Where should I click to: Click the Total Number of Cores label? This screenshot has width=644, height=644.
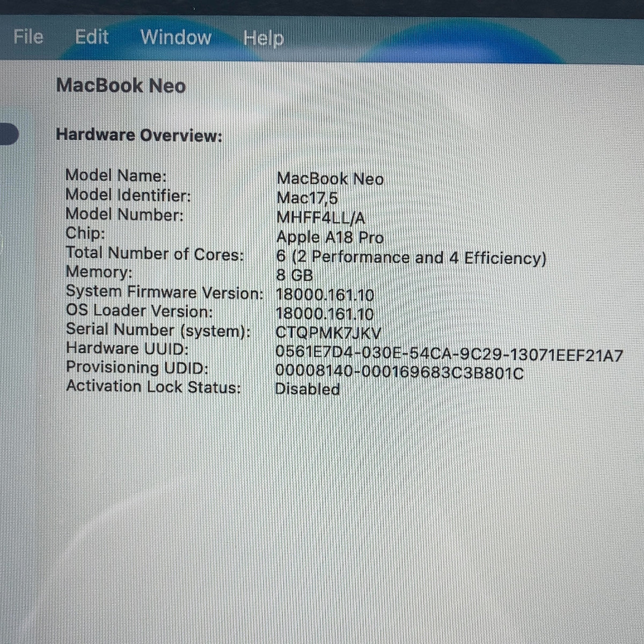pos(155,253)
